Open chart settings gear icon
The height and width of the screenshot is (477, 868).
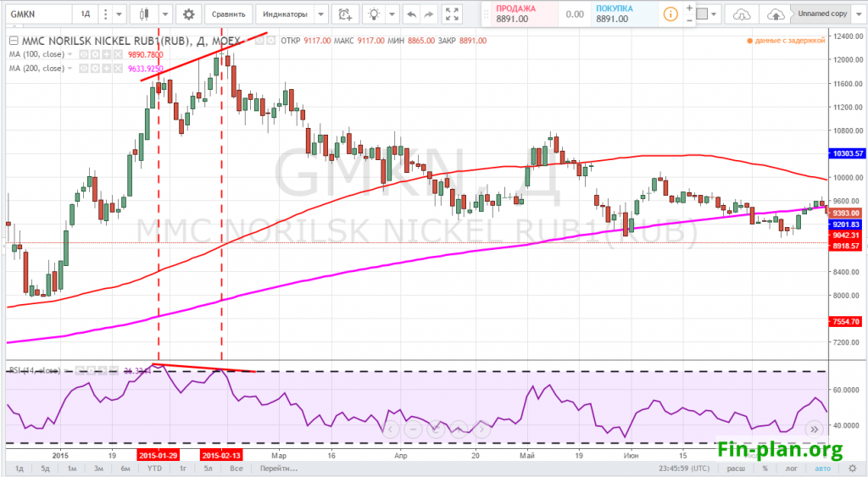tap(188, 14)
